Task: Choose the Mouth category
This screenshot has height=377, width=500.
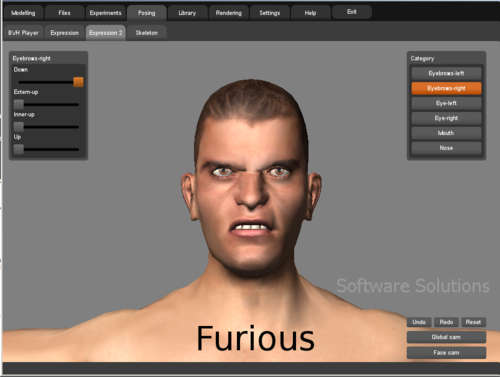Action: 446,133
